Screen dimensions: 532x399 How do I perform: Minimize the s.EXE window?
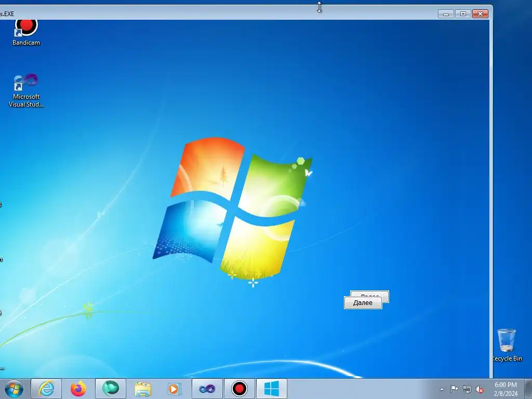tap(446, 14)
